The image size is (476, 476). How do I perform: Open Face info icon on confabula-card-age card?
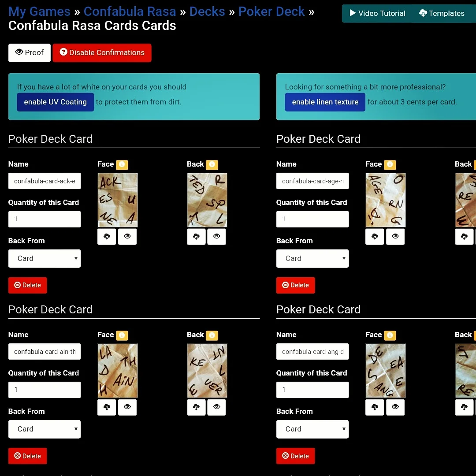click(x=390, y=164)
